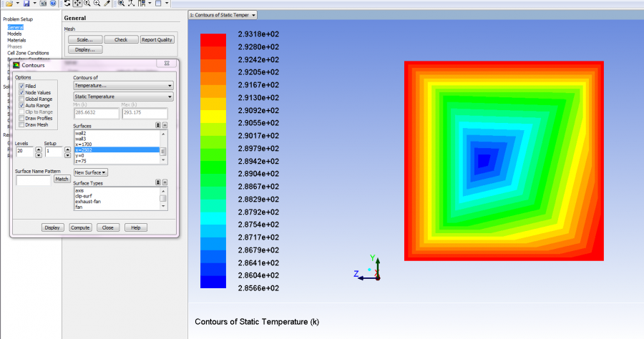
Task: Click the mesh Scale... button
Action: coord(85,40)
